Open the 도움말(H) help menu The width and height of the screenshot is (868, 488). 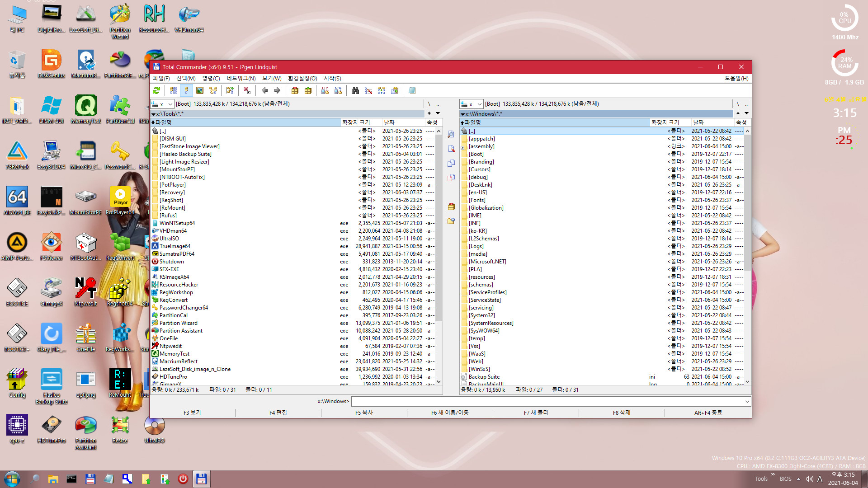736,79
